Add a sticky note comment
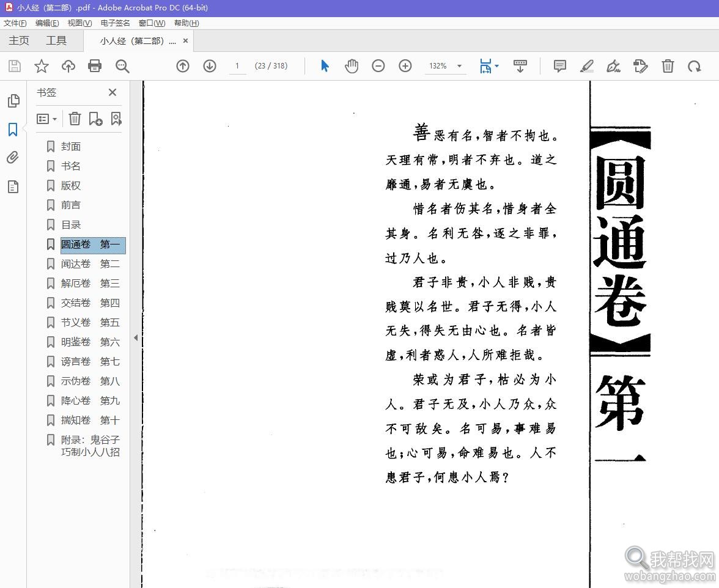 [560, 66]
